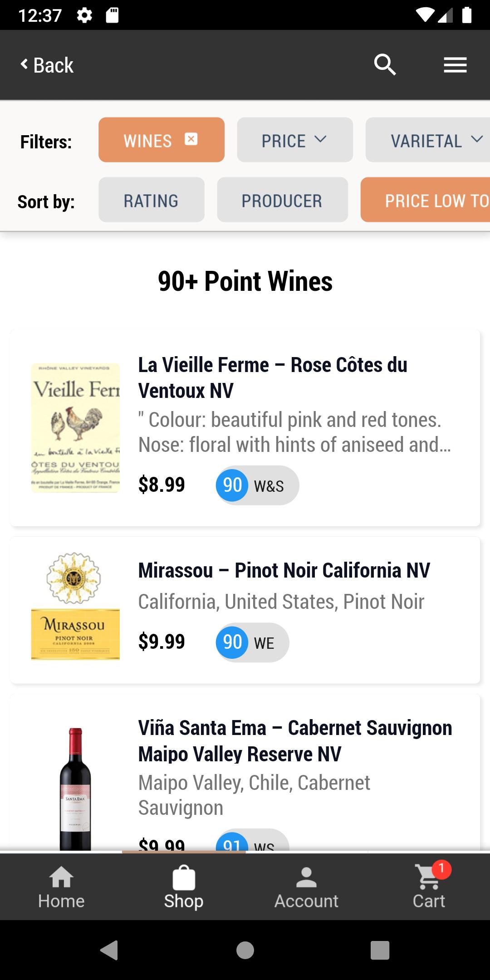490x980 pixels.
Task: Open the search magnifier icon
Action: tap(385, 65)
